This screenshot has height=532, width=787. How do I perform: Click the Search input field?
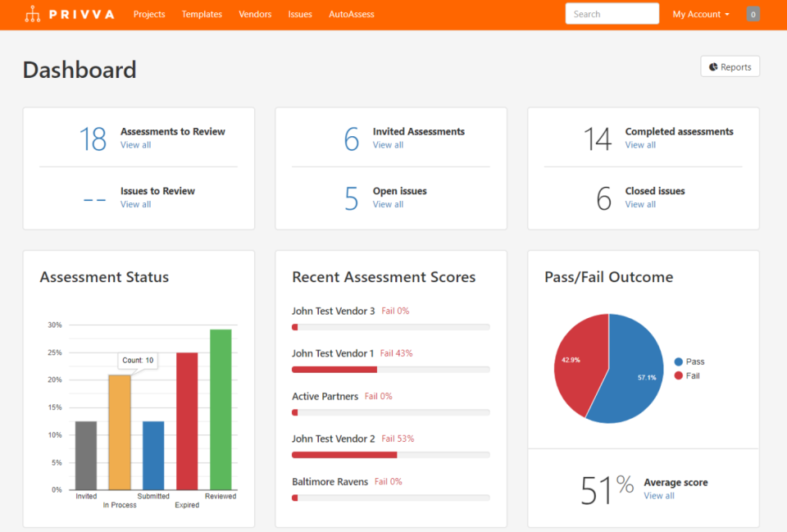coord(612,13)
